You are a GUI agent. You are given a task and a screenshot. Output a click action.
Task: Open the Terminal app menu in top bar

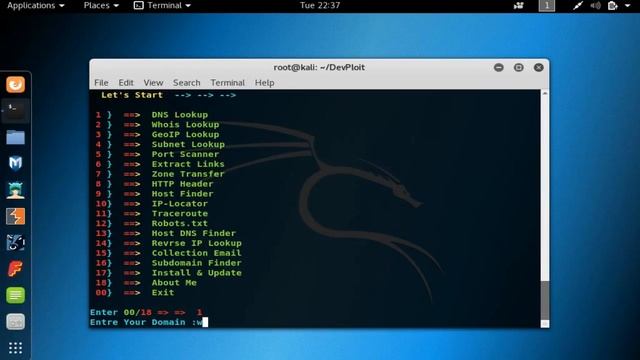click(162, 5)
